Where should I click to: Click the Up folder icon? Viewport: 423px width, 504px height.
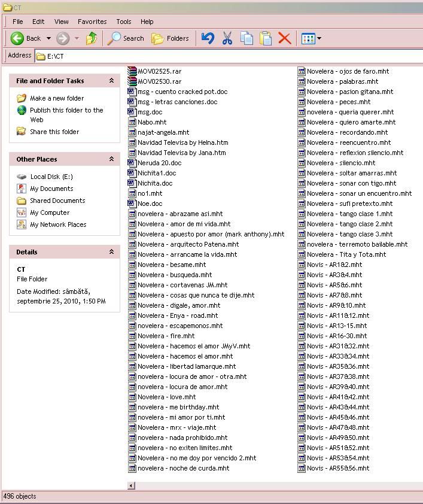(92, 38)
